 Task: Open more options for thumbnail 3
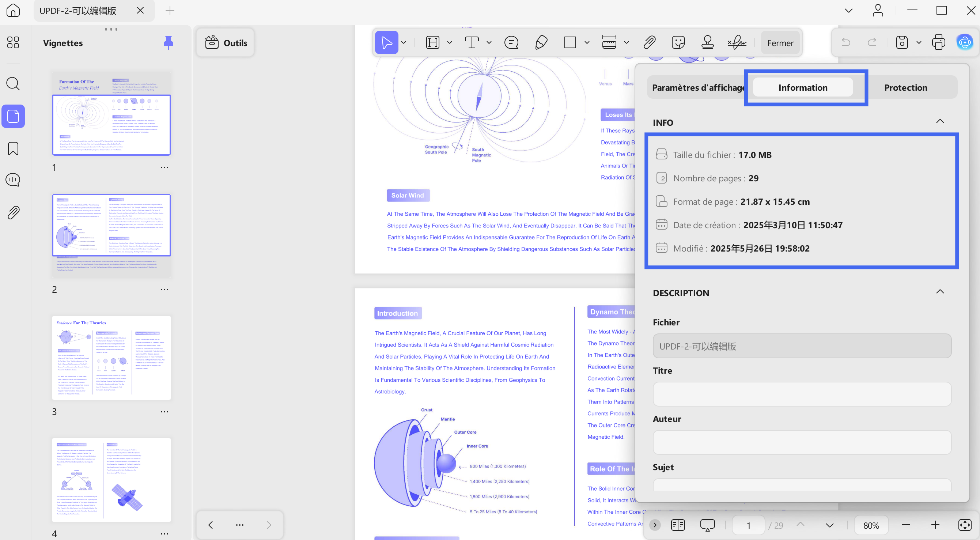point(164,412)
